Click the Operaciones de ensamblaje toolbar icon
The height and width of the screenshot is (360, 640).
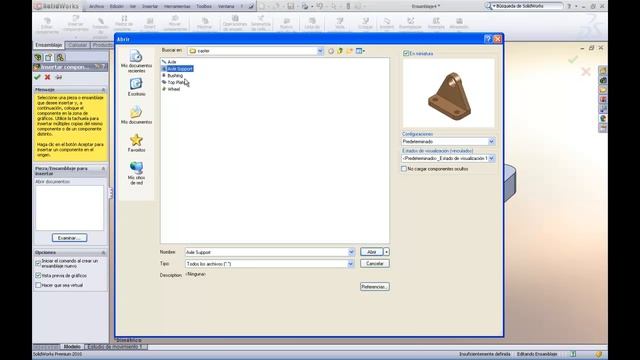[235, 23]
